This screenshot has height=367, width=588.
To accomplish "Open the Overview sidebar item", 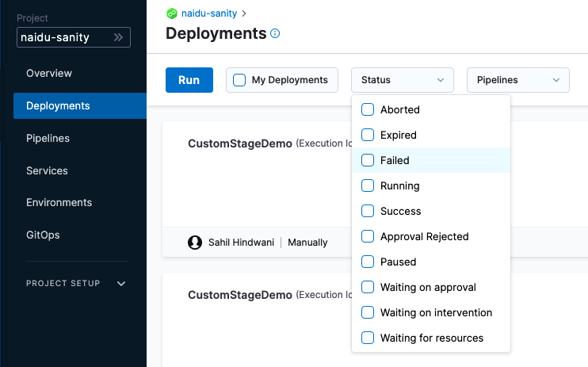I will point(49,73).
